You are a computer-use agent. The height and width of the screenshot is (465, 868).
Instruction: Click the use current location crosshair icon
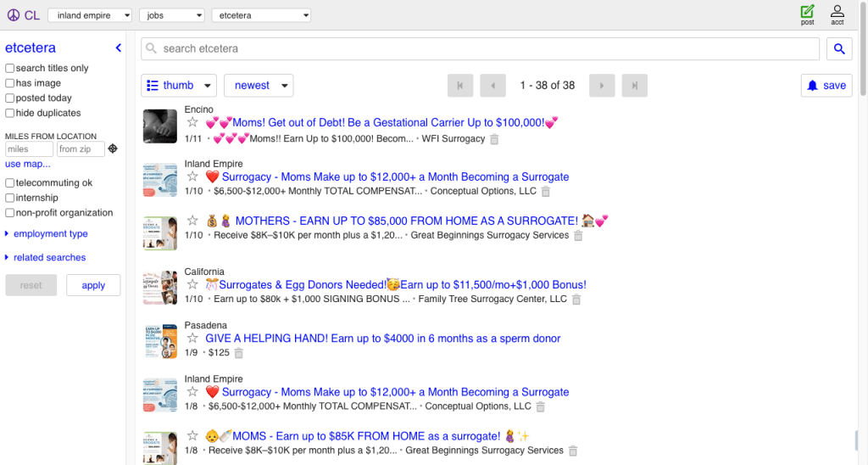click(x=113, y=149)
